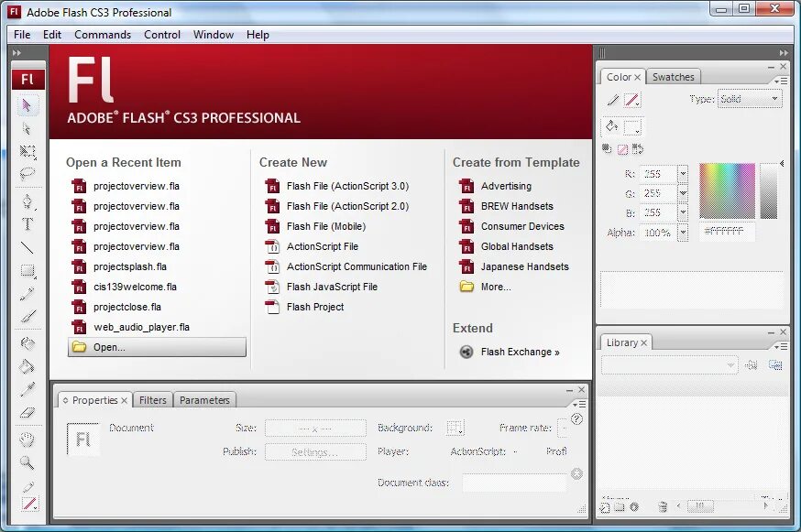Click the rainbow color spectrum picker
Viewport: 801px width, 532px height.
click(x=727, y=191)
